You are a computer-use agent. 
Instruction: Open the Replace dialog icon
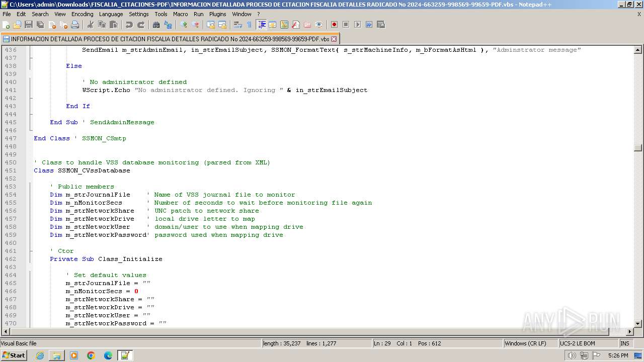pos(168,25)
